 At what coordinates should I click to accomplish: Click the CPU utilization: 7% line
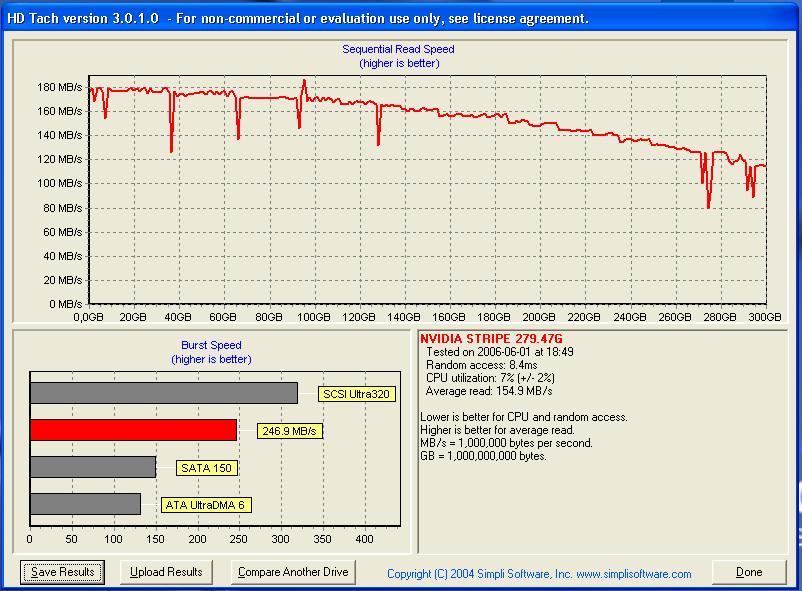click(x=490, y=378)
